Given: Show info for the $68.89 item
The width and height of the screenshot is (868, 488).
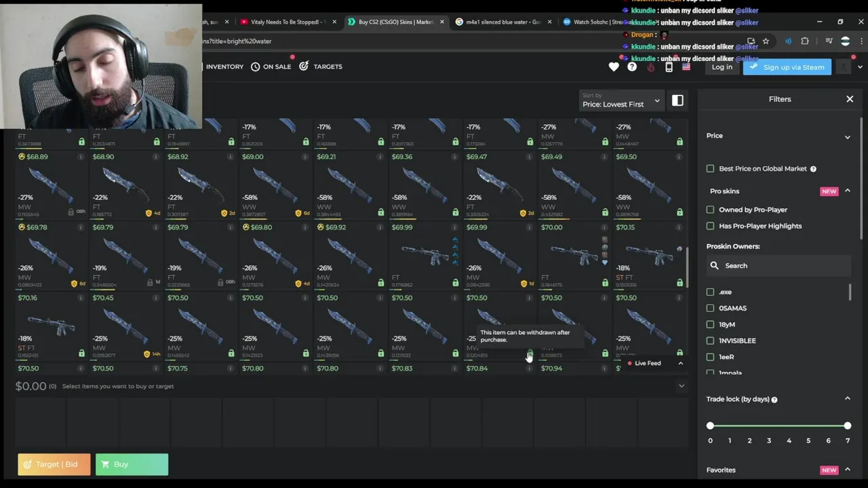Looking at the screenshot, I should 81,157.
